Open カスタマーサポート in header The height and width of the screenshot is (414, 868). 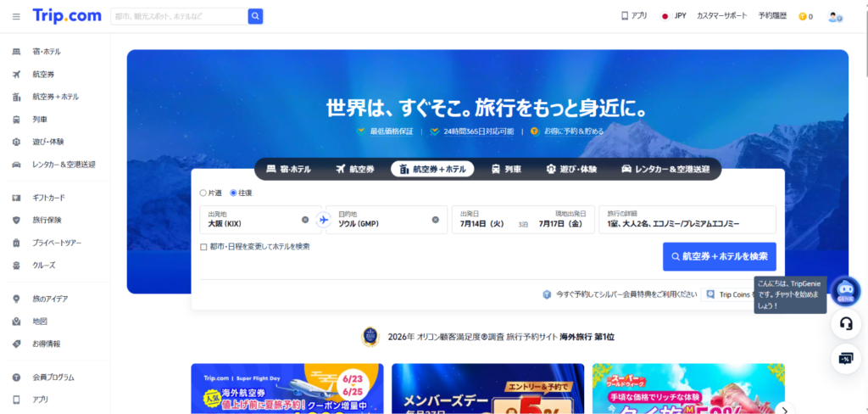pyautogui.click(x=722, y=16)
